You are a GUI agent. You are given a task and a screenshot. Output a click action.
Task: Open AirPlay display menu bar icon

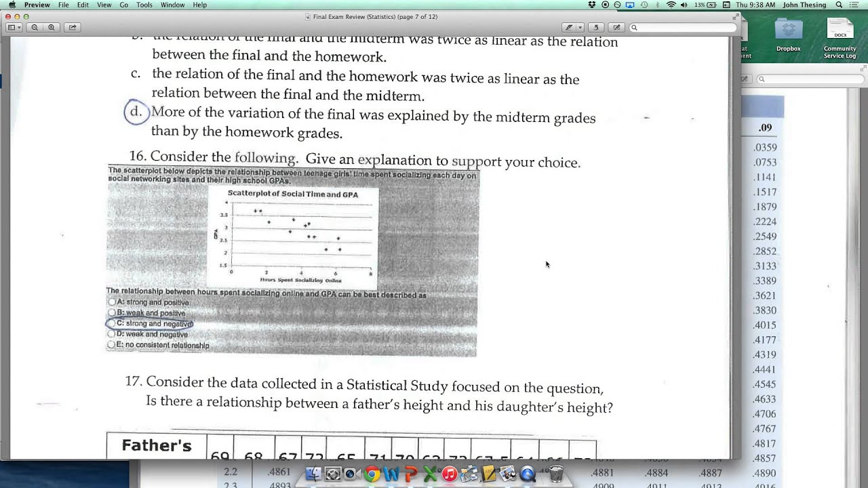tap(630, 5)
